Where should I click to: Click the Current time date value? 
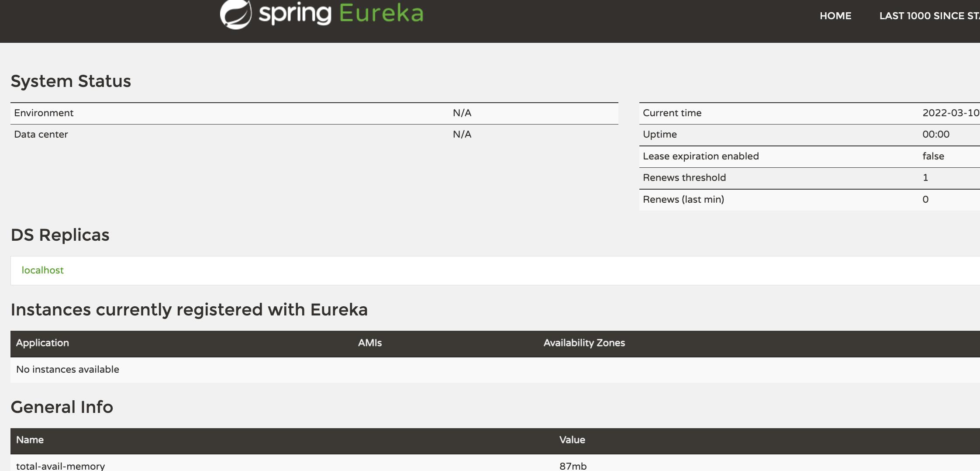pos(951,113)
